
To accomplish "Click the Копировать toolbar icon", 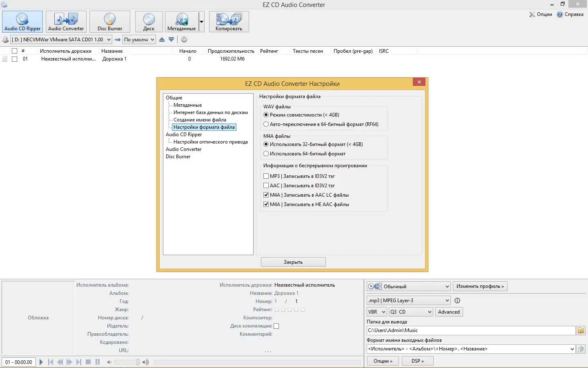I will 229,22.
